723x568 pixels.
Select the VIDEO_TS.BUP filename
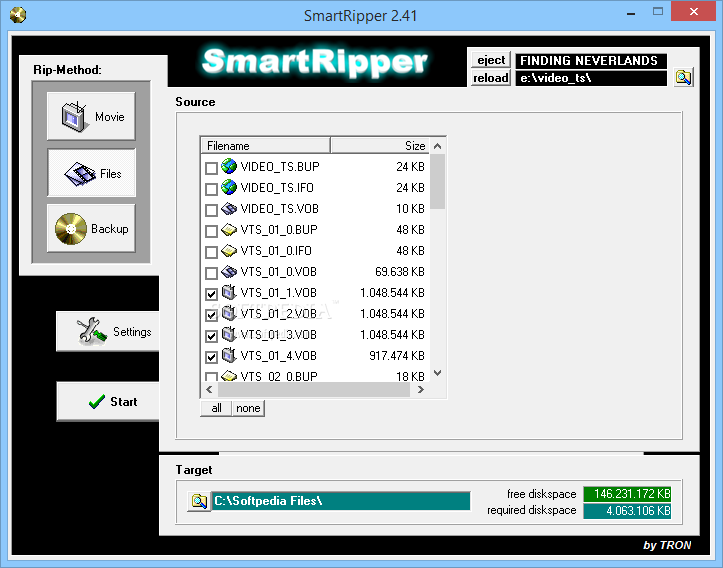pos(280,166)
